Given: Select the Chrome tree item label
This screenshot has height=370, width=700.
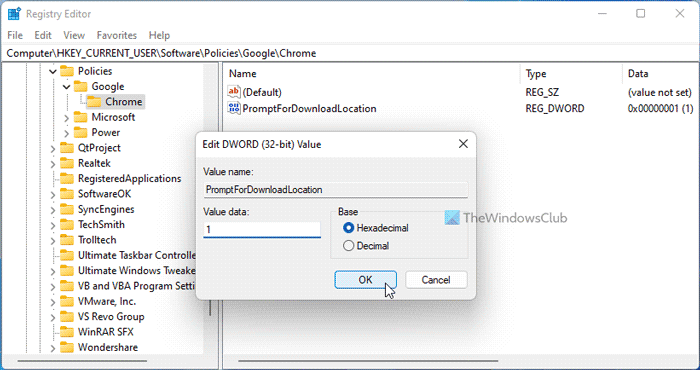Looking at the screenshot, I should point(124,102).
